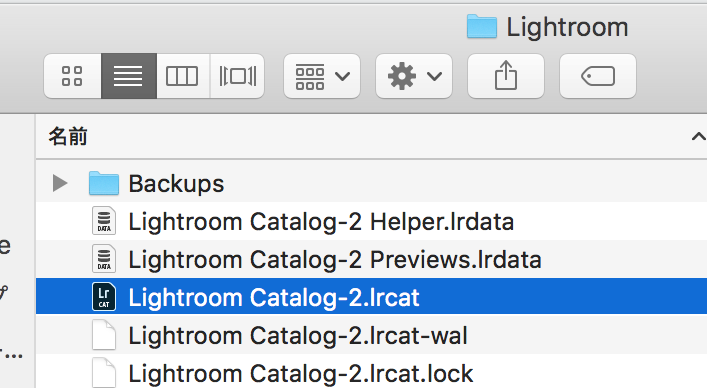Switch to icon view mode
The height and width of the screenshot is (388, 707).
pyautogui.click(x=72, y=76)
